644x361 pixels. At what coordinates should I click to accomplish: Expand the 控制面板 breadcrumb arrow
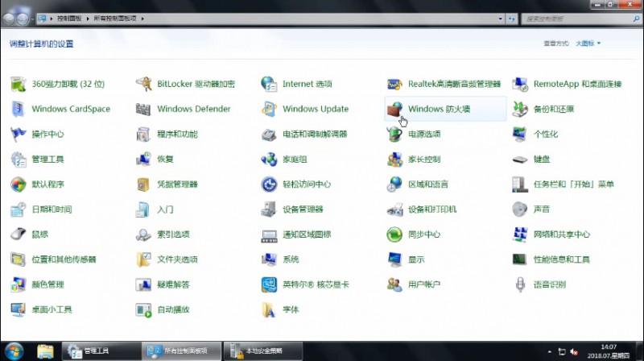(88, 19)
